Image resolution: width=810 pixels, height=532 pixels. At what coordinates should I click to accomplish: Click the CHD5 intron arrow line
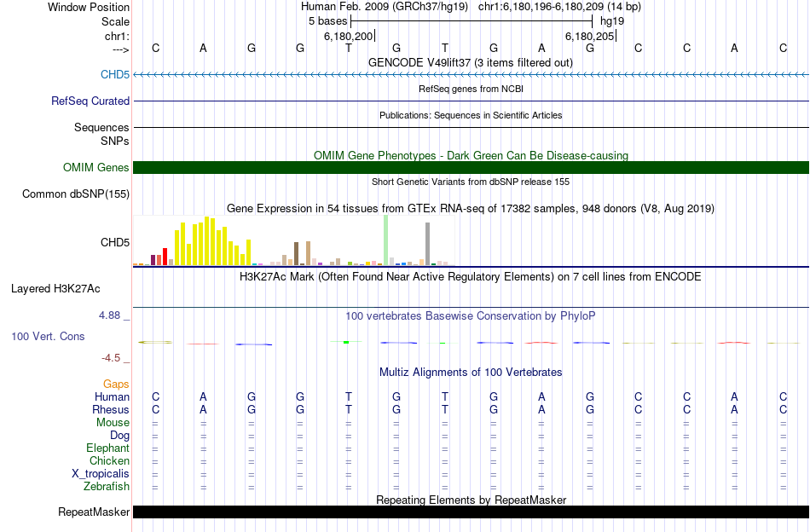point(472,74)
